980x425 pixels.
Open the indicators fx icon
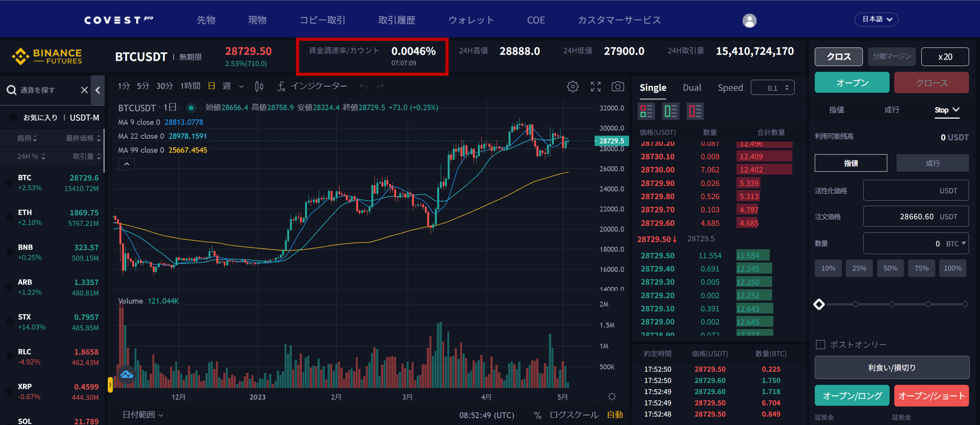coord(281,86)
